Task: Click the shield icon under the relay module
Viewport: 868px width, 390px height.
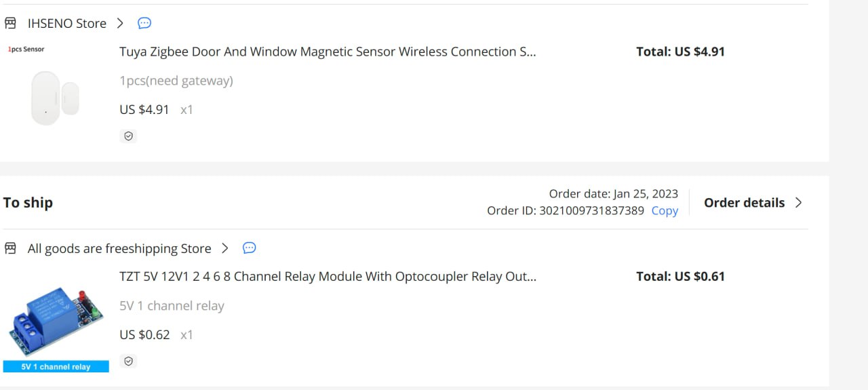Action: click(128, 361)
